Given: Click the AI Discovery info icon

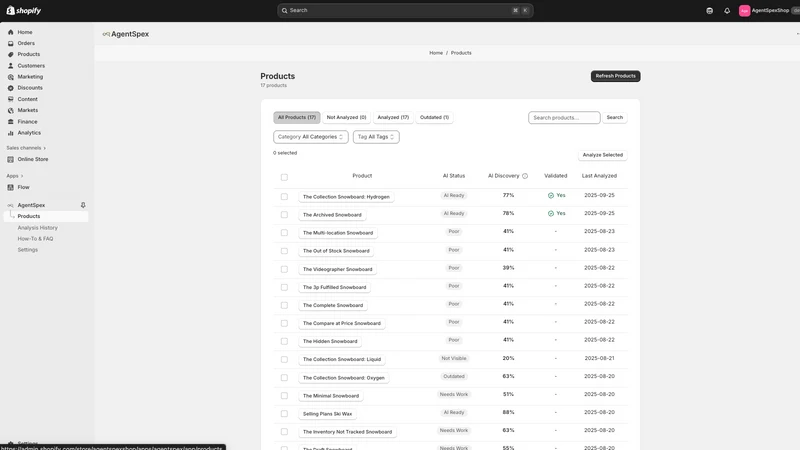Looking at the screenshot, I should pyautogui.click(x=524, y=176).
